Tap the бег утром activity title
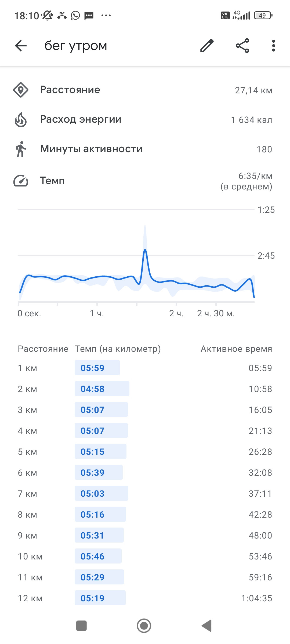This screenshot has width=290, height=644. (76, 46)
